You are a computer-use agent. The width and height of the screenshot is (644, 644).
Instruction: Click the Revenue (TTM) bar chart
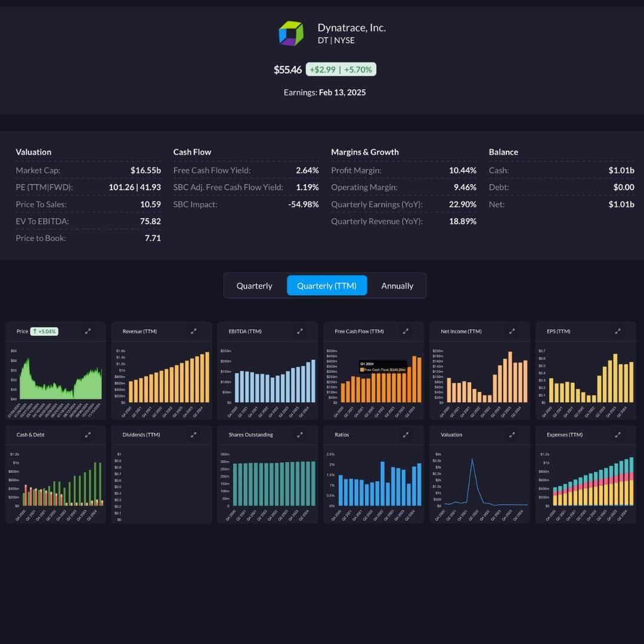(169, 377)
